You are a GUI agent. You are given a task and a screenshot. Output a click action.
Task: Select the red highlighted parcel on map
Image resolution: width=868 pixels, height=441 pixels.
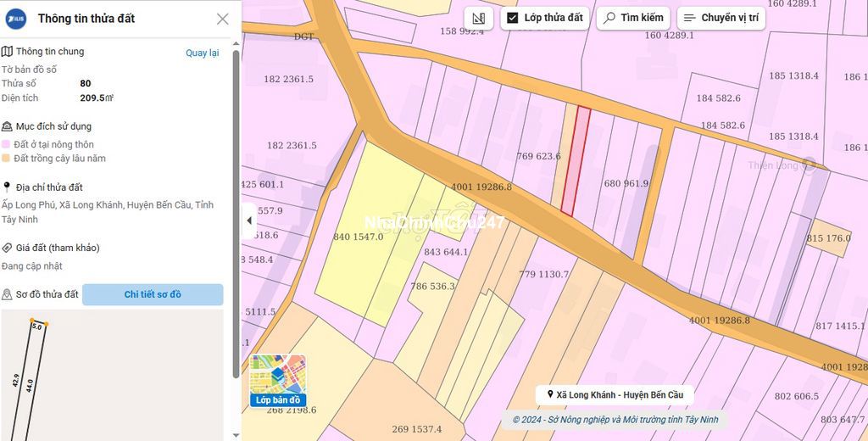pyautogui.click(x=575, y=161)
